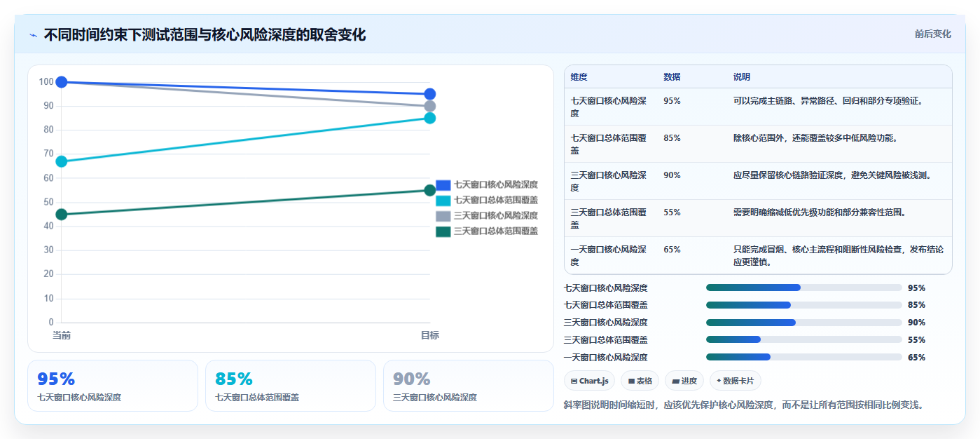Click the 目标 x-axis label

(x=430, y=336)
